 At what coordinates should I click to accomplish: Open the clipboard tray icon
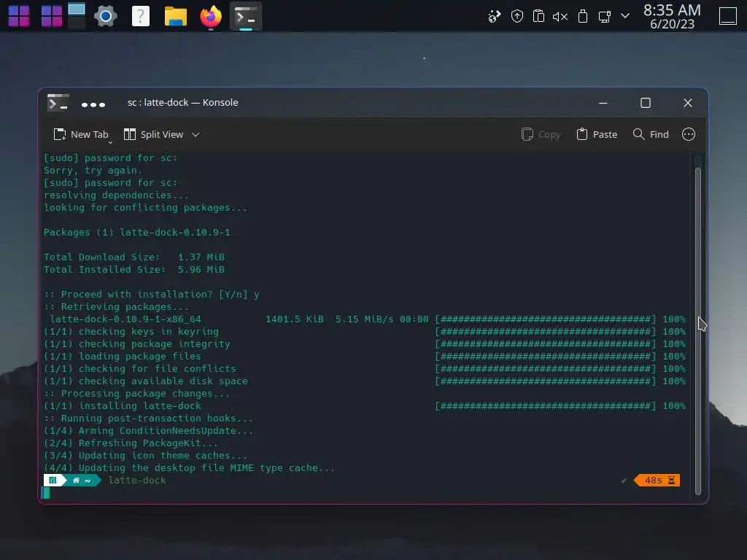538,17
